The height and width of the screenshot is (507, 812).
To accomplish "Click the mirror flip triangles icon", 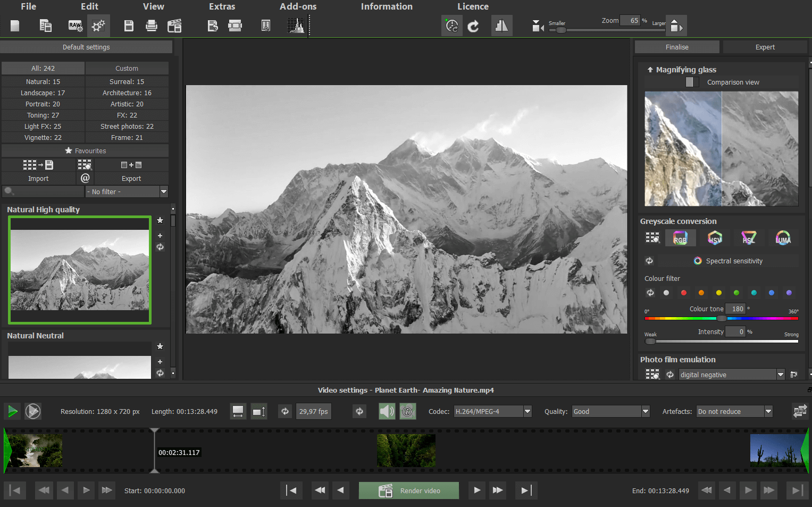I will click(x=501, y=26).
